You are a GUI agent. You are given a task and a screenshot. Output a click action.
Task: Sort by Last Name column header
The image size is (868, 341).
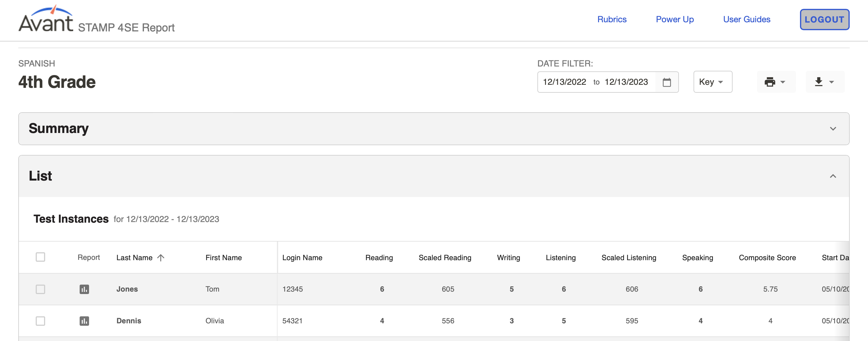coord(134,257)
